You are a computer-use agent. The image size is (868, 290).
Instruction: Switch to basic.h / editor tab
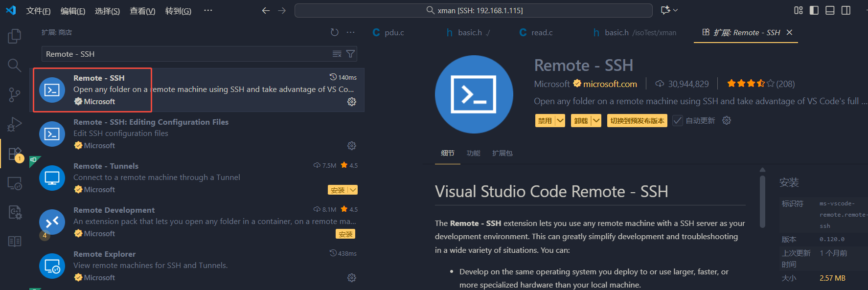click(468, 32)
